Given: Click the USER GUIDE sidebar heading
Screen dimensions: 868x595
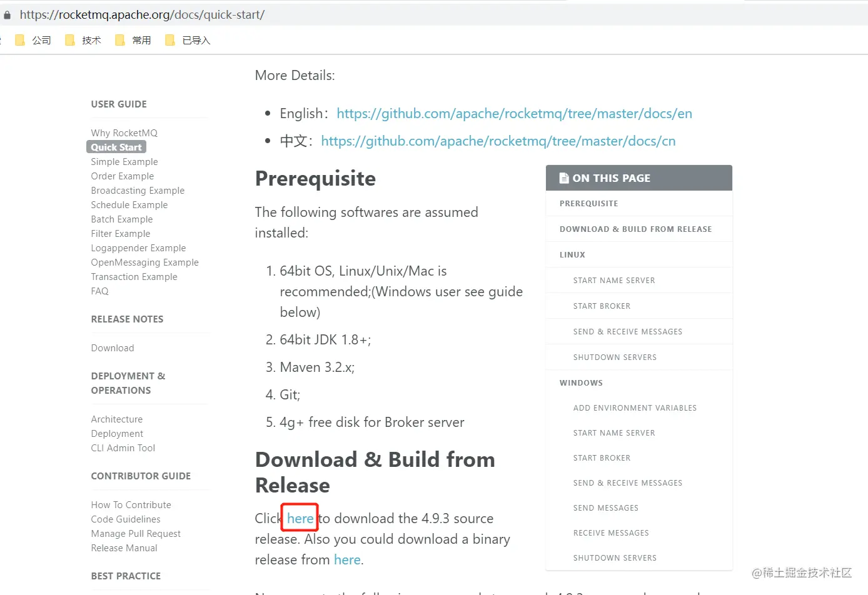Looking at the screenshot, I should (119, 104).
